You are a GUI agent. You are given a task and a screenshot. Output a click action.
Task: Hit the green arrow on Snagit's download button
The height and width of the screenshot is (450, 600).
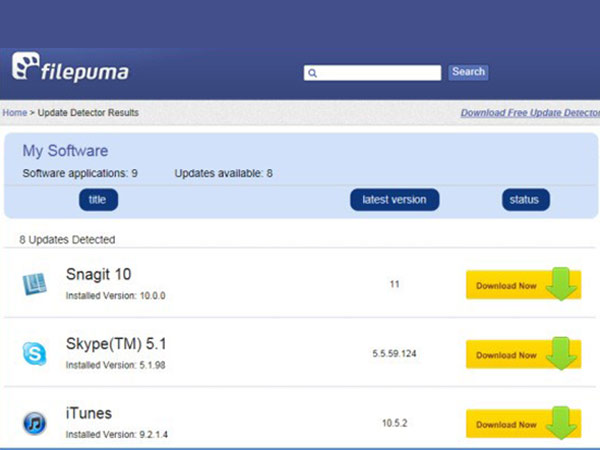click(562, 285)
